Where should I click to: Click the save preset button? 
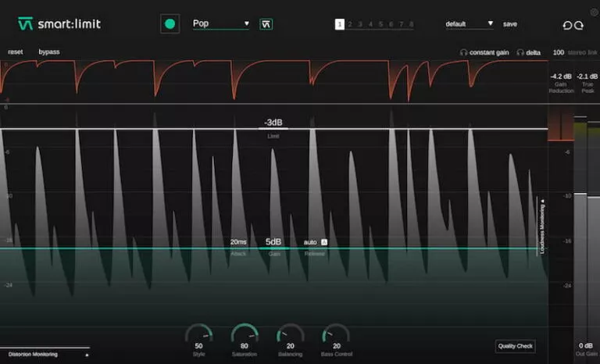point(509,24)
